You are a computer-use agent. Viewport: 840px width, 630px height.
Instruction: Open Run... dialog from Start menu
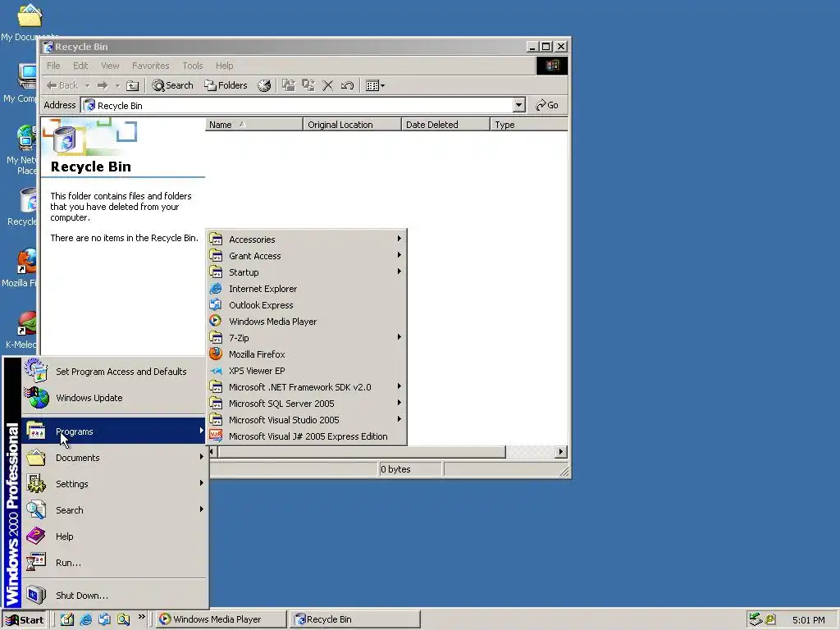[x=114, y=563]
